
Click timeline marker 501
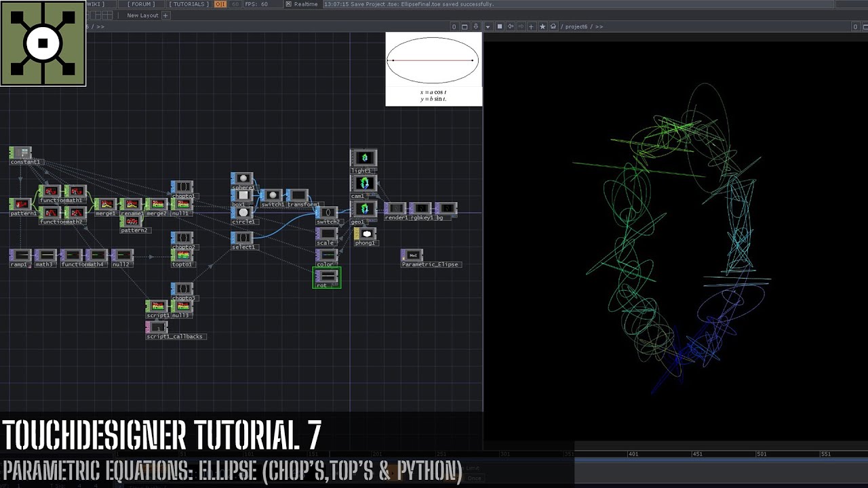pos(762,453)
